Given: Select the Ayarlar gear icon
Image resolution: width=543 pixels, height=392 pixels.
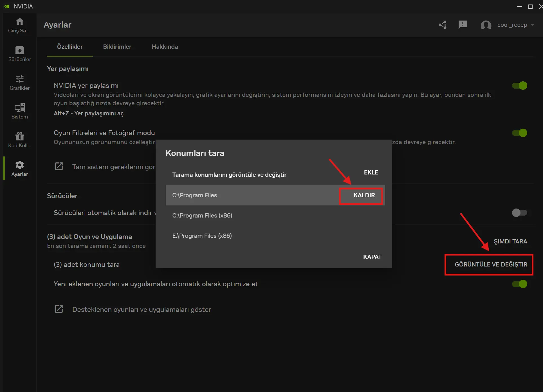Looking at the screenshot, I should (19, 165).
